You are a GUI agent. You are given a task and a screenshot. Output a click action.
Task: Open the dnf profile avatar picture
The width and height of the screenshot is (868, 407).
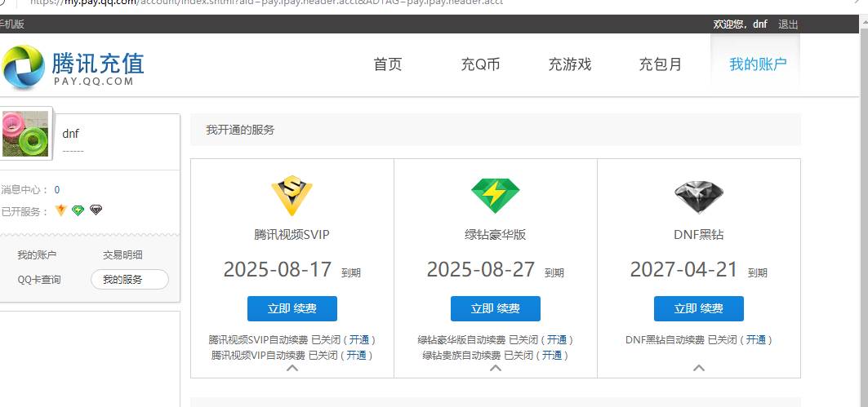[25, 133]
